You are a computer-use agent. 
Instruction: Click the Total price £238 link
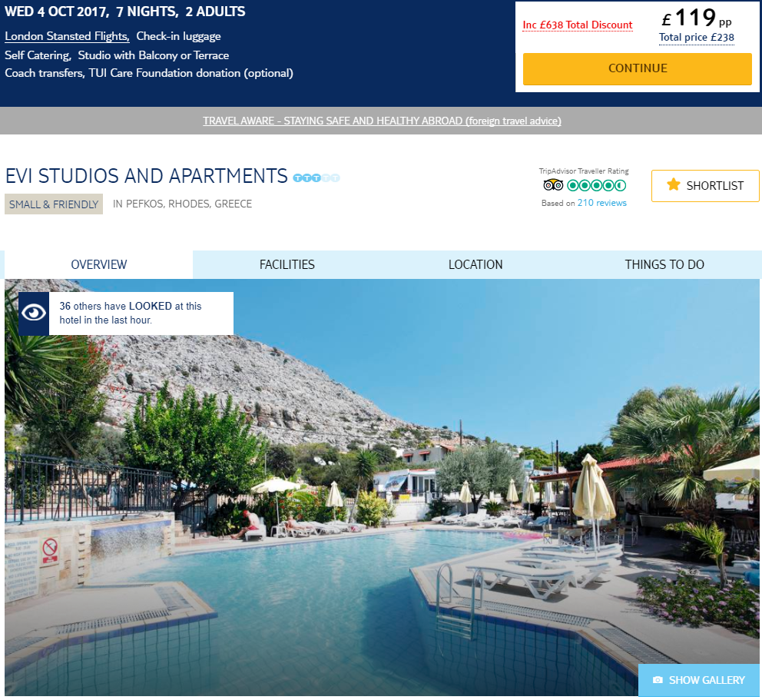[697, 38]
